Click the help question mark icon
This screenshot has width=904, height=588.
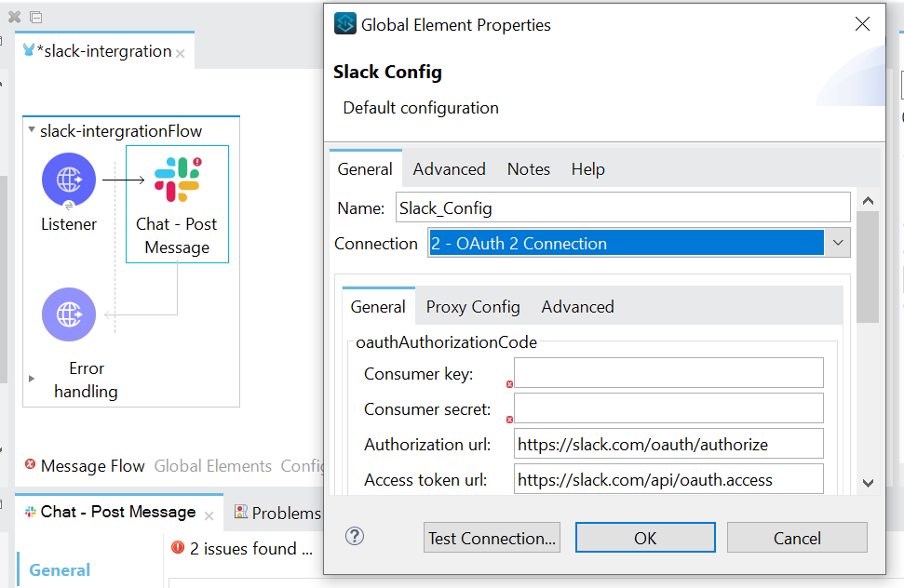click(355, 536)
